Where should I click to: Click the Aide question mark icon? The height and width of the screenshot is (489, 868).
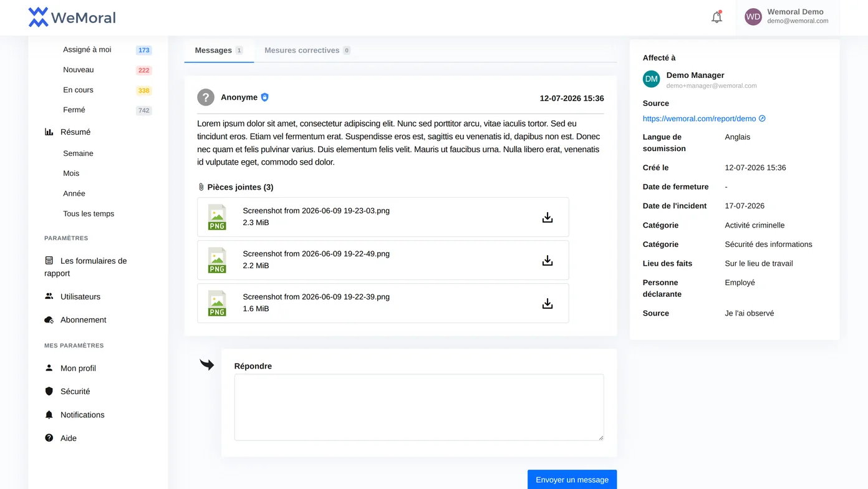(49, 438)
